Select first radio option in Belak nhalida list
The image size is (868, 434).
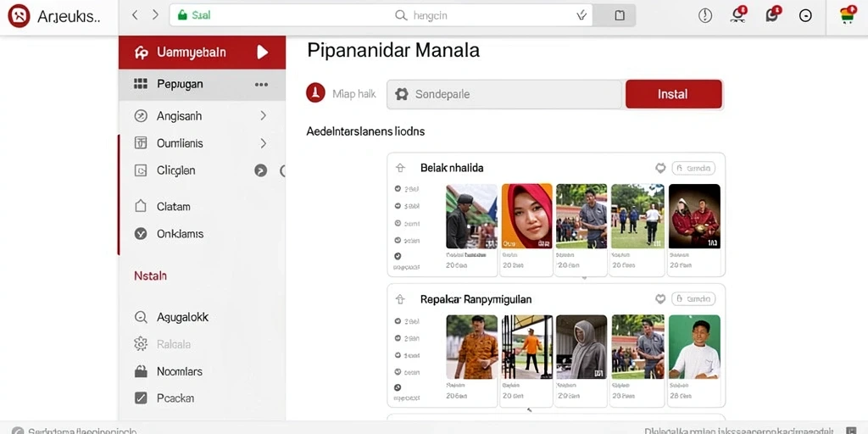click(x=398, y=189)
